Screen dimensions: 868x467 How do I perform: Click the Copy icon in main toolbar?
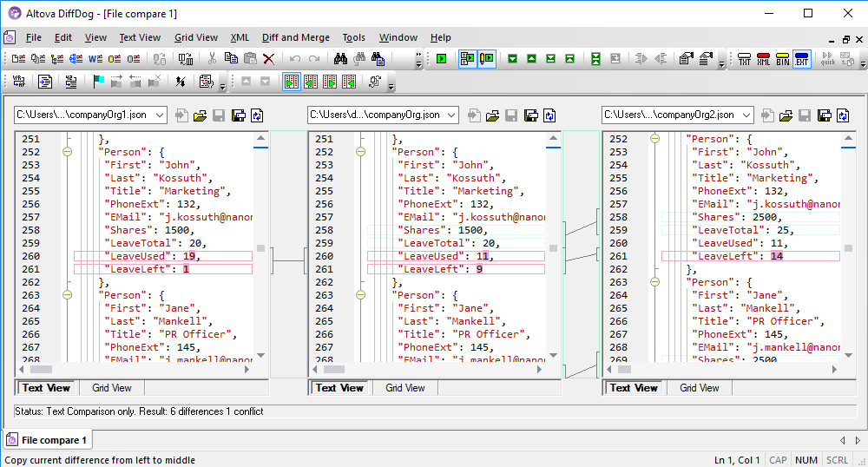tap(231, 59)
